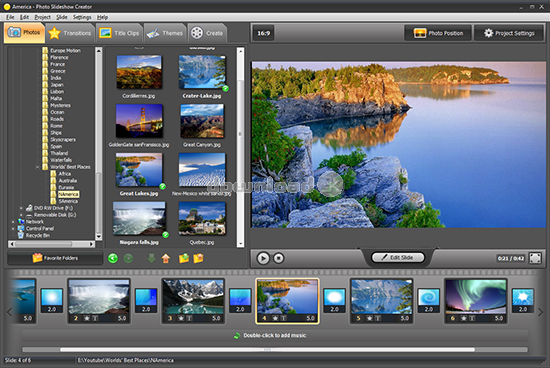Click the transition between slides 4 and 5
550x368 pixels.
(x=334, y=301)
